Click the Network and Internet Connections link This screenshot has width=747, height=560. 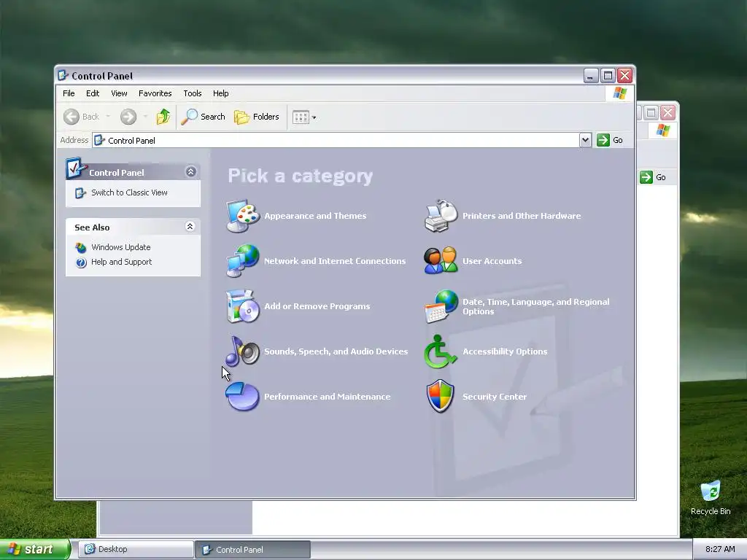pyautogui.click(x=335, y=261)
